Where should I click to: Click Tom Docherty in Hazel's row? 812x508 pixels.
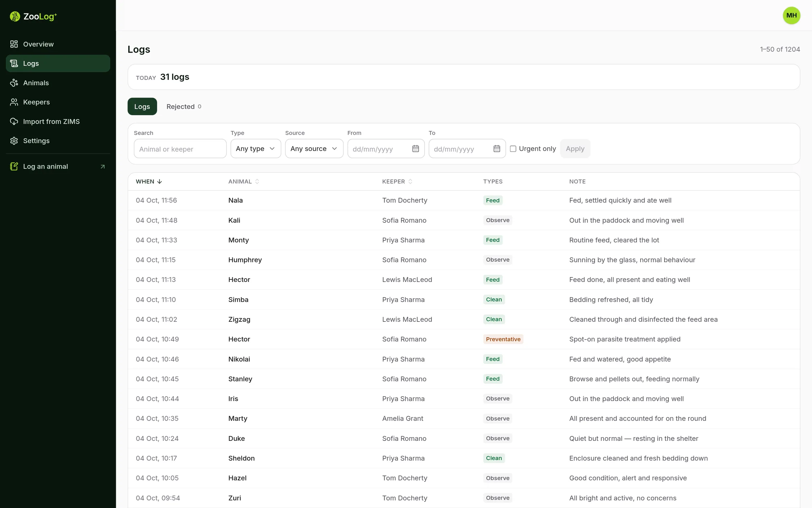[x=405, y=478]
